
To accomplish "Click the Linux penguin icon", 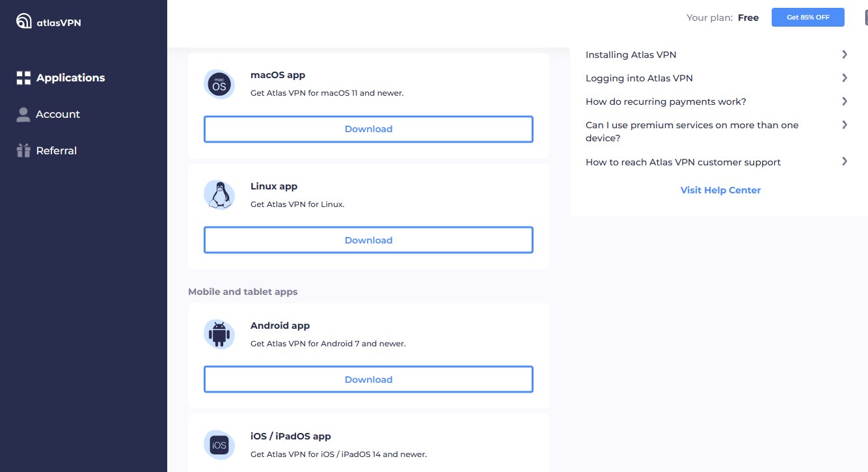I will click(219, 195).
